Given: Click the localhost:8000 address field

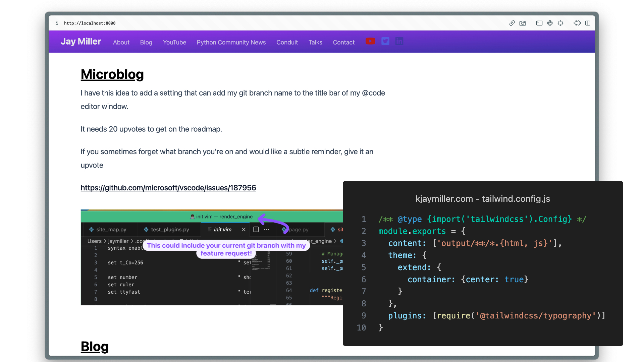Looking at the screenshot, I should click(x=90, y=23).
